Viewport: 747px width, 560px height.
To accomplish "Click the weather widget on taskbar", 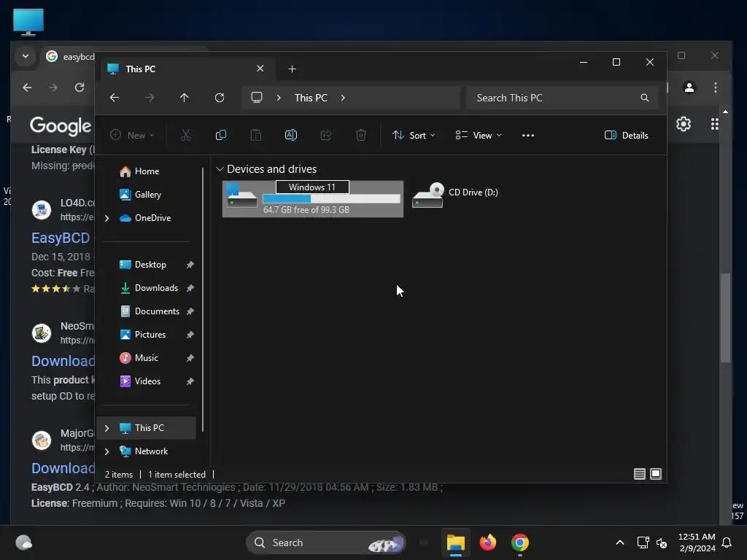I will (x=24, y=542).
